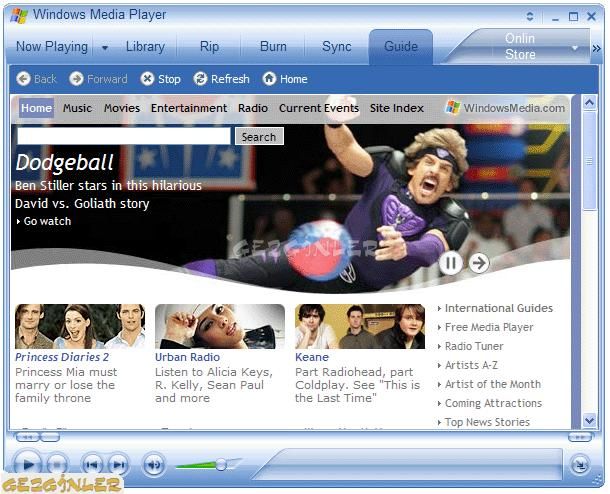This screenshot has width=610, height=494.
Task: Open the Current Events section
Action: 319,108
